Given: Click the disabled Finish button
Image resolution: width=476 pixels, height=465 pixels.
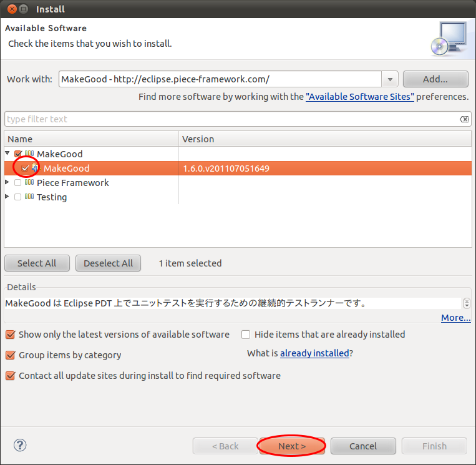Looking at the screenshot, I should point(434,446).
